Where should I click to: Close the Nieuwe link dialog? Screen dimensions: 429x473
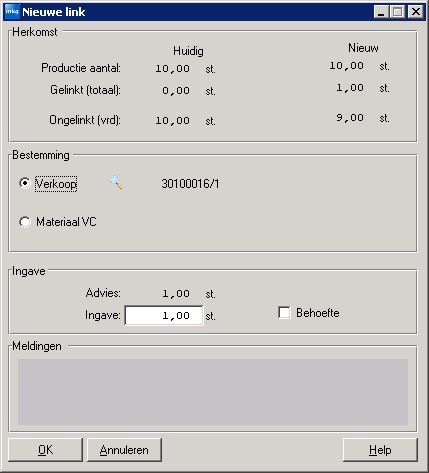coord(415,12)
